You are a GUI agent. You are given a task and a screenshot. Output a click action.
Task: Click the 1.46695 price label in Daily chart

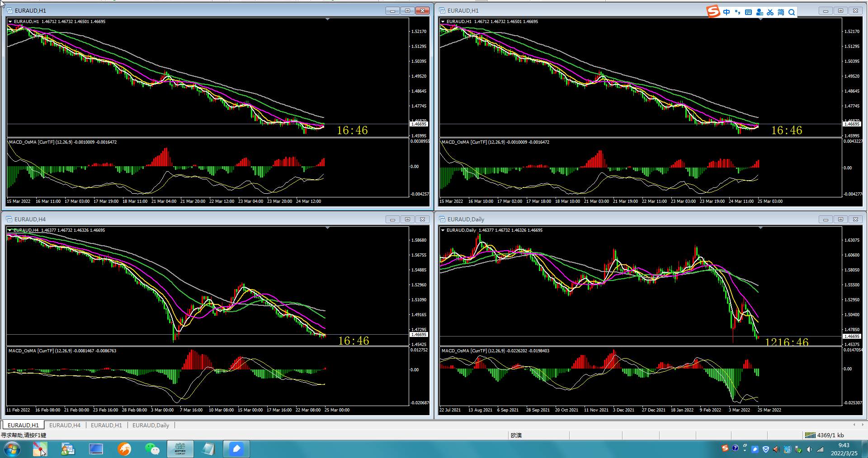(x=852, y=336)
